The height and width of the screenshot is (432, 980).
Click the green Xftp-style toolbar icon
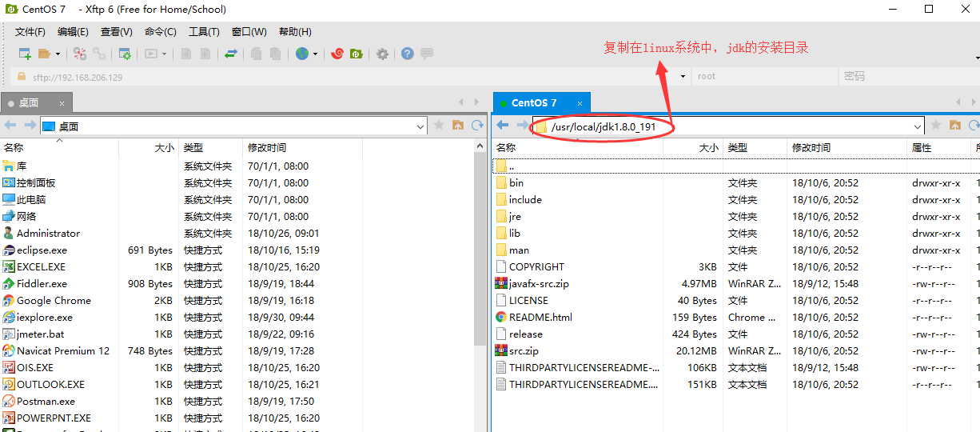(x=357, y=54)
